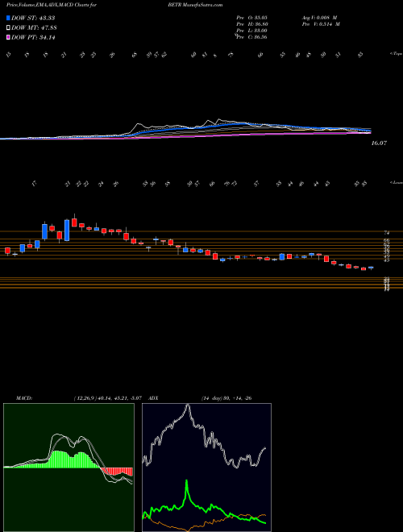Click the 'Pre H: 36.80' value
Viewport: 403px width, 532px height.
click(251, 24)
